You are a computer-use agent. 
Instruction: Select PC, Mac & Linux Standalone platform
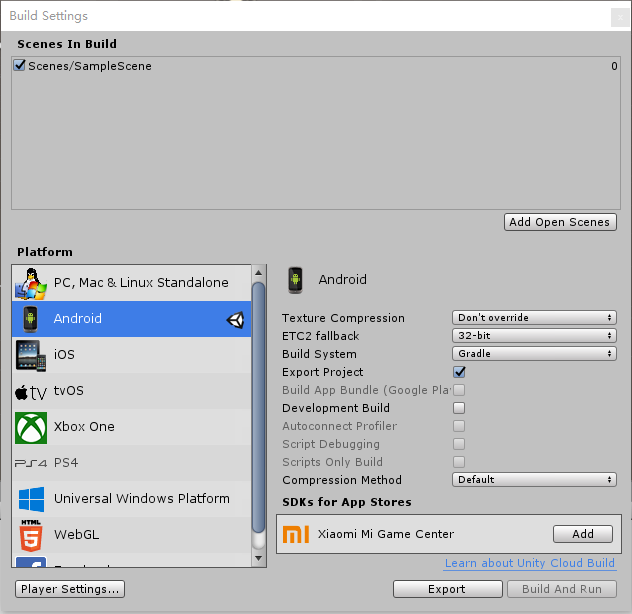coord(131,283)
